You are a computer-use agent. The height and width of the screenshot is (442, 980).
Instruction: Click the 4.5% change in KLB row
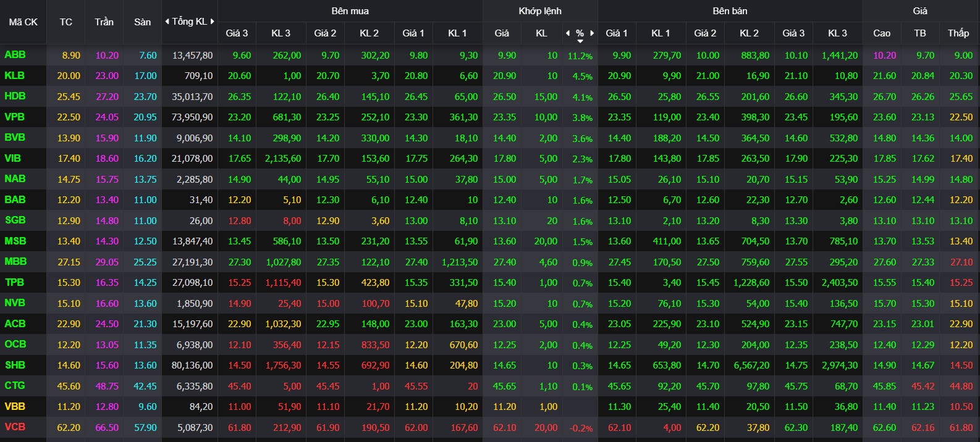(582, 77)
